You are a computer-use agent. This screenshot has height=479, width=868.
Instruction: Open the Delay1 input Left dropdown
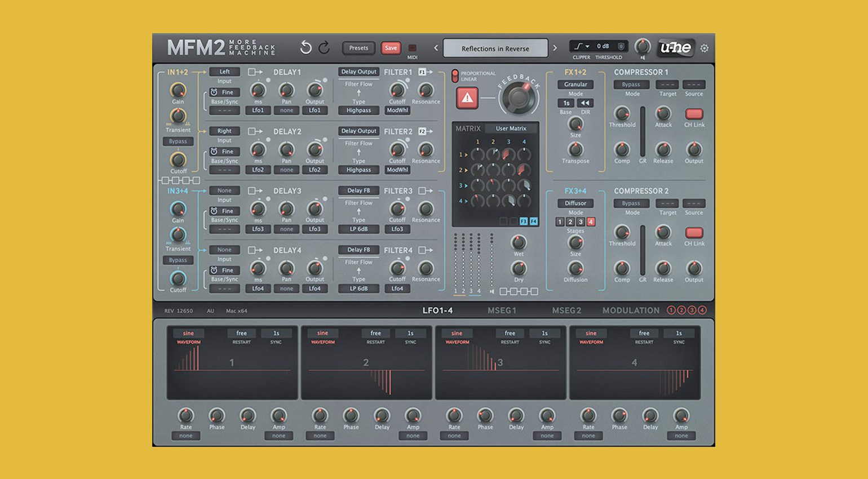click(x=224, y=72)
